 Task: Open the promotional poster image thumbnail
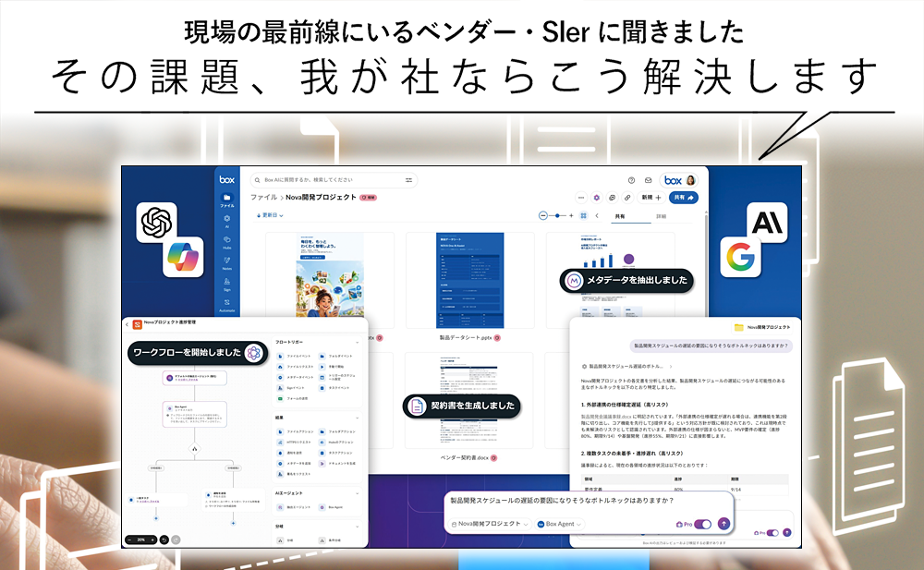330,274
